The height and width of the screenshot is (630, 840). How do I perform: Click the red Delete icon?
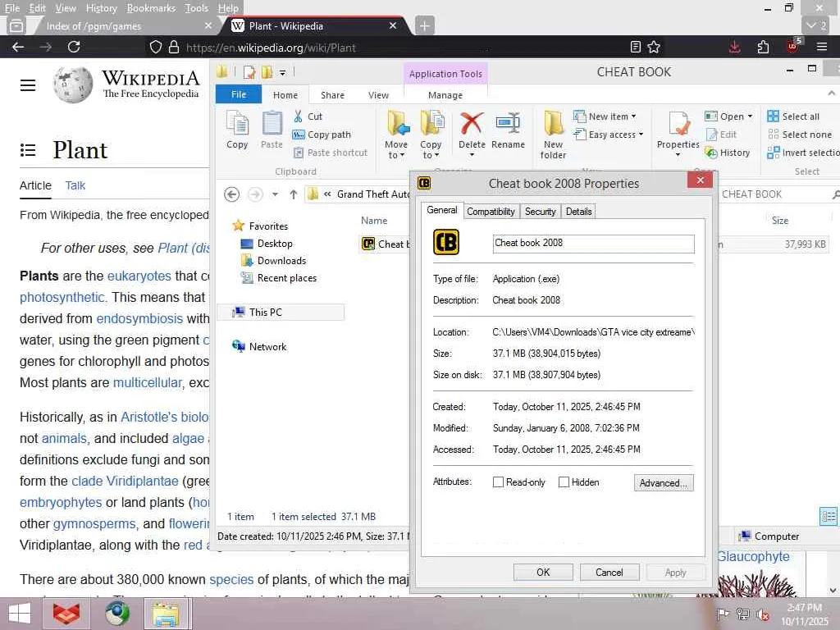click(x=472, y=123)
